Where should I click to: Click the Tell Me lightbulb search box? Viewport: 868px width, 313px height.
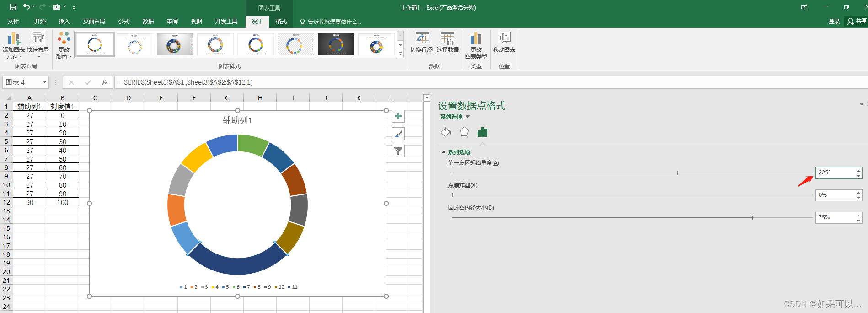click(x=331, y=22)
